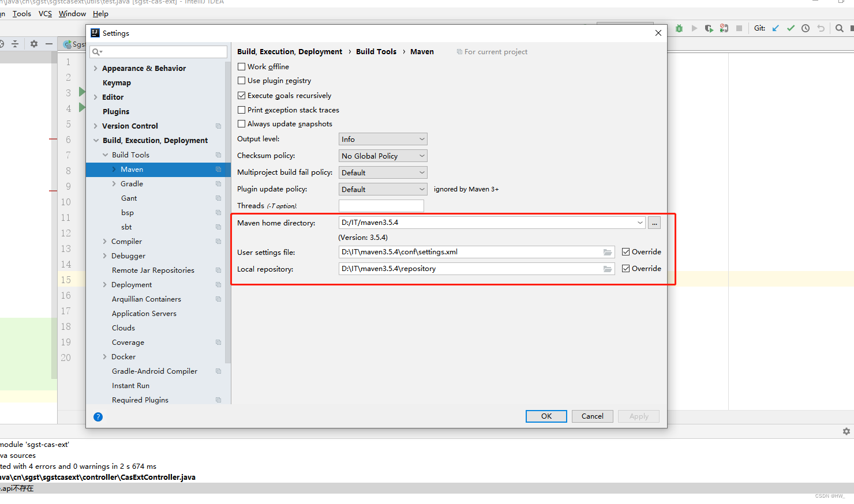Click run gutter arrow on line 3
Image resolution: width=854 pixels, height=504 pixels.
(x=82, y=92)
